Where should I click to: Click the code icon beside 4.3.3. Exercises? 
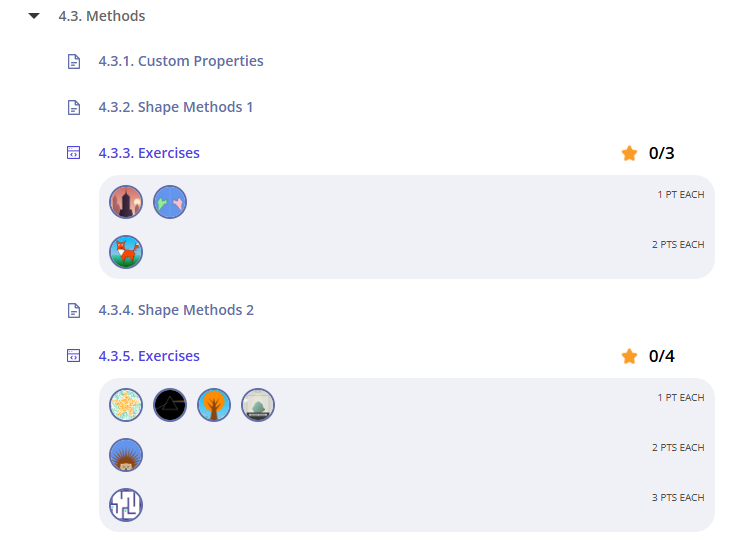pos(73,153)
